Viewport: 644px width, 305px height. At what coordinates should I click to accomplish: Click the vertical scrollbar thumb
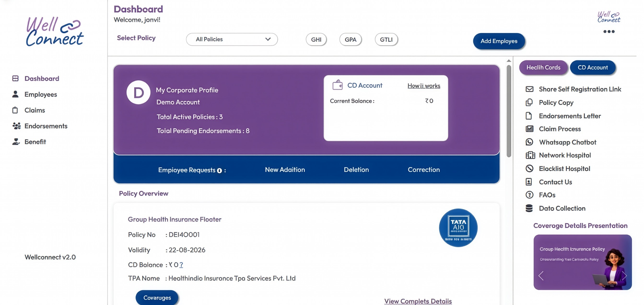509,111
